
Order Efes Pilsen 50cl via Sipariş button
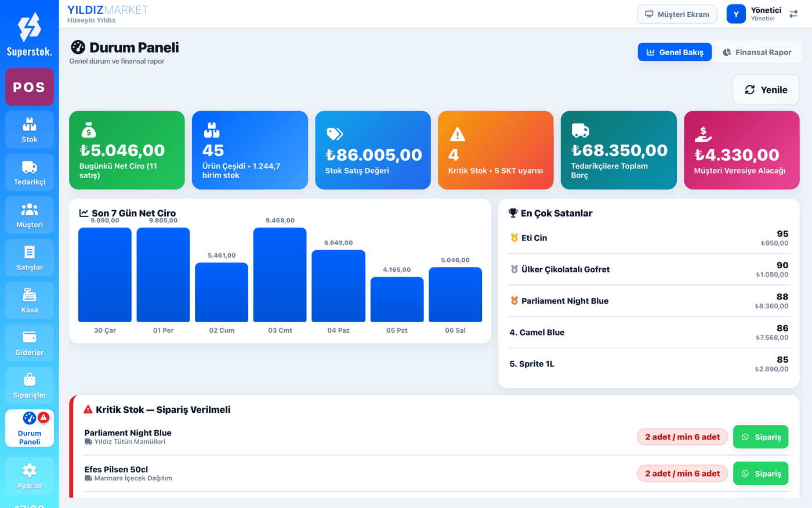pyautogui.click(x=760, y=474)
